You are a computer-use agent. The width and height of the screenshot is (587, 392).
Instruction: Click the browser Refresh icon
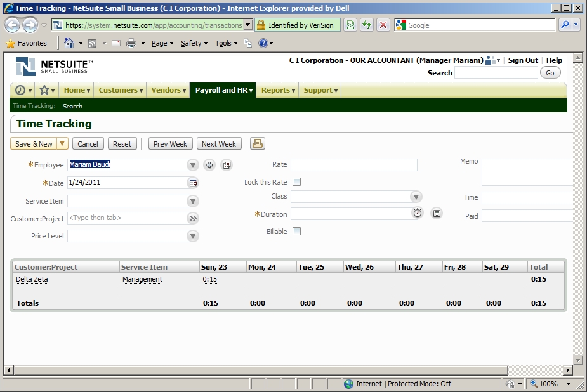point(367,25)
